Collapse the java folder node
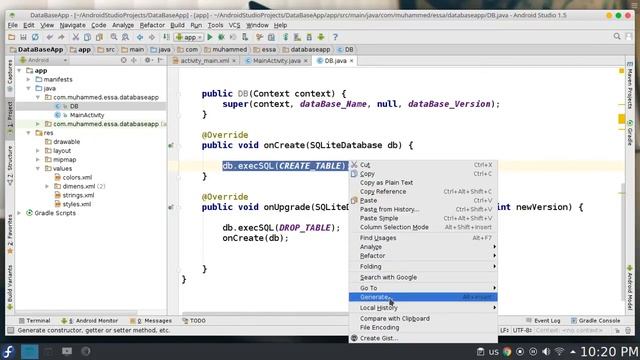The image size is (640, 360). [x=29, y=89]
